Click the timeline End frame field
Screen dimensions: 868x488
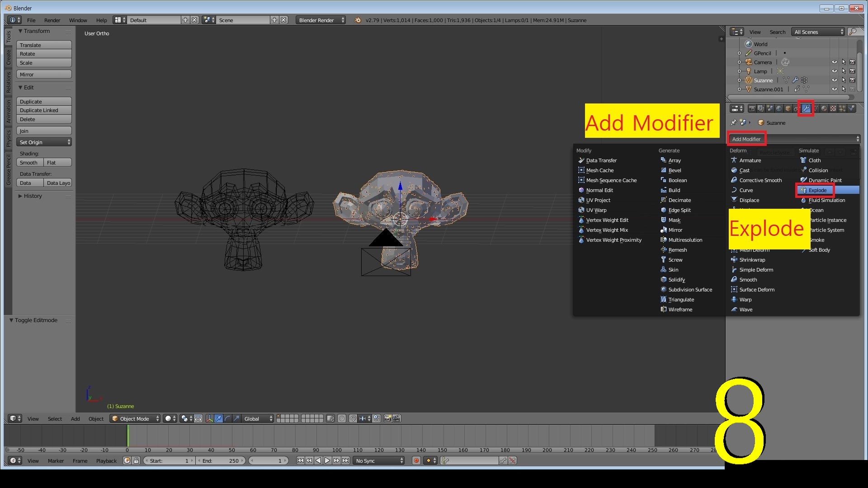point(221,460)
